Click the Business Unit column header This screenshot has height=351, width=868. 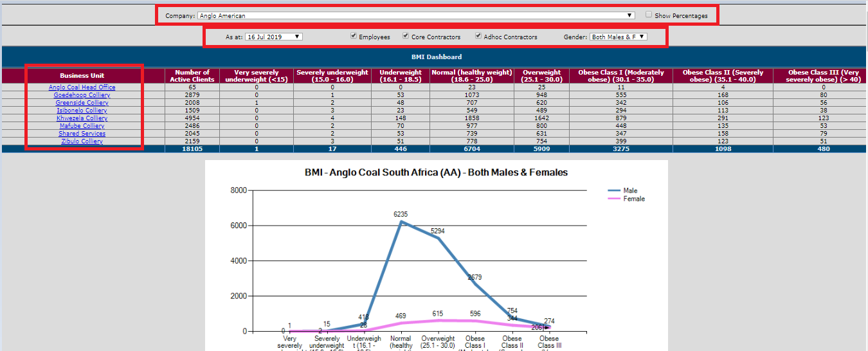(x=82, y=76)
